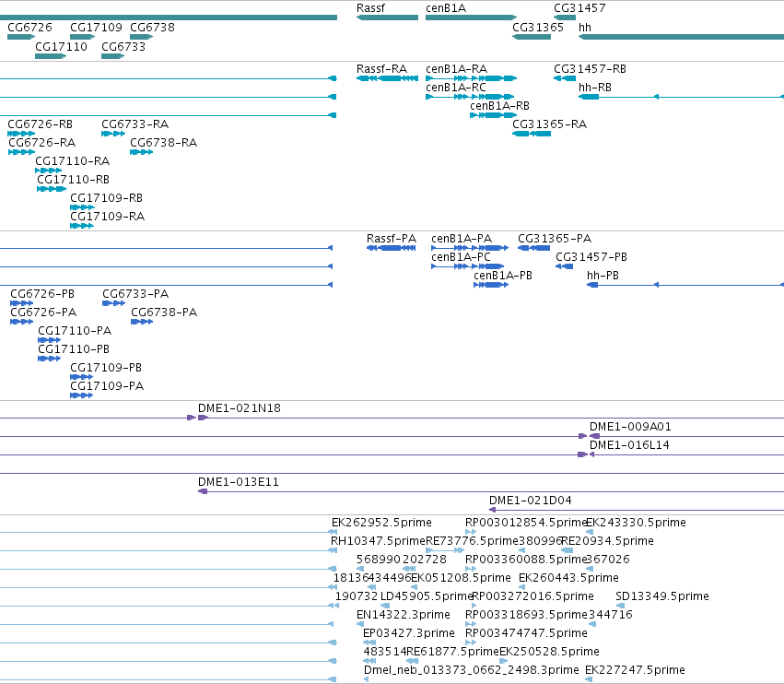Click the cenB1A gene bar
Screen dimensions: 784x684
[x=471, y=18]
